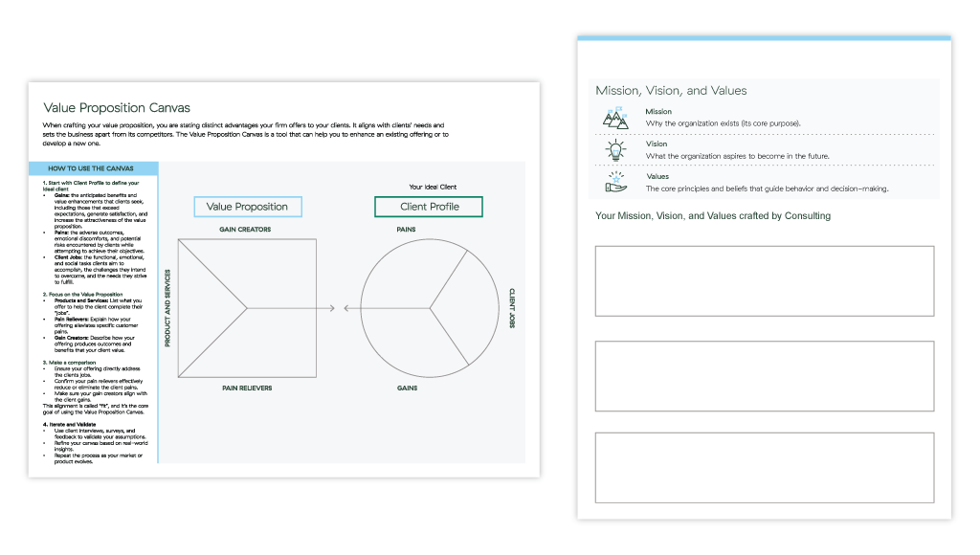This screenshot has width=980, height=555.
Task: Click the Your Ideal Client label
Action: [433, 187]
